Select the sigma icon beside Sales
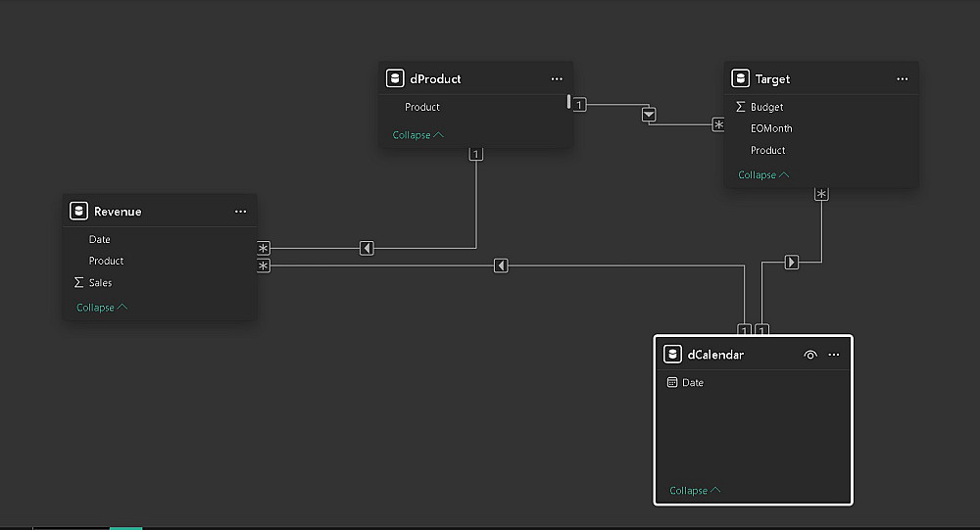 (x=78, y=282)
